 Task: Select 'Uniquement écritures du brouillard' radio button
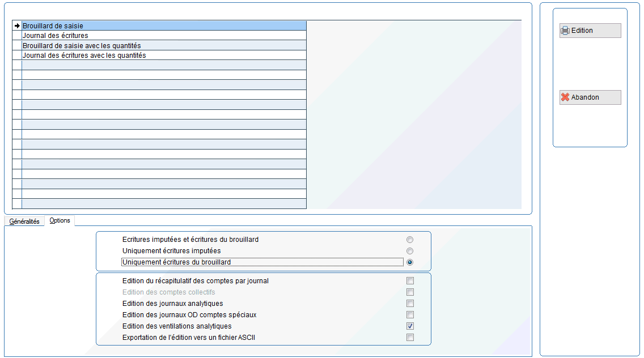pos(410,262)
